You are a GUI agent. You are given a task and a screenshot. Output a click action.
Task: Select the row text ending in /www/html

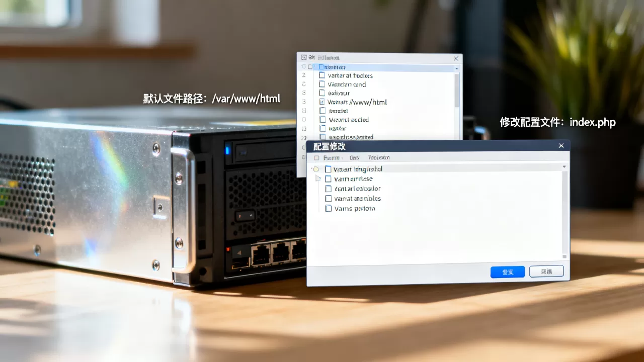pyautogui.click(x=357, y=102)
